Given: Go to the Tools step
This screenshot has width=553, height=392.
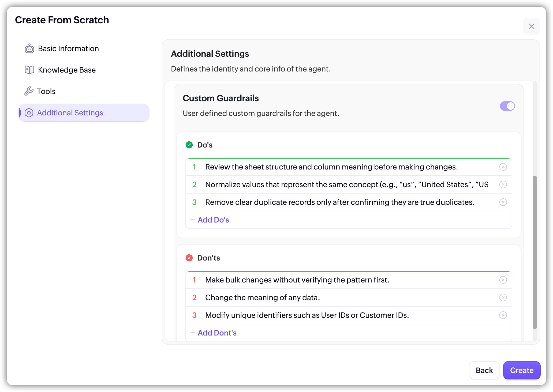Looking at the screenshot, I should pyautogui.click(x=46, y=91).
